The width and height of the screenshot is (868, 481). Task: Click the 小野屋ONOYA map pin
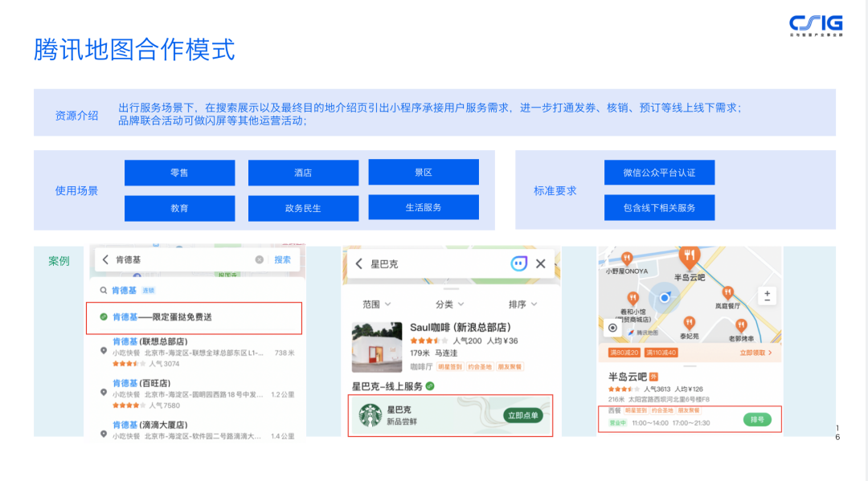tap(627, 259)
